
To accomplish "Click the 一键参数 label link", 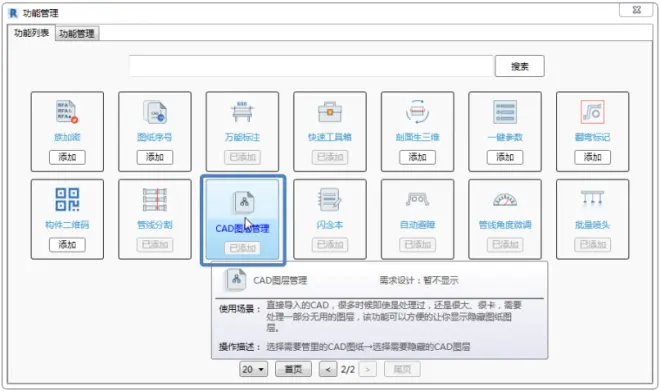I will pos(505,137).
